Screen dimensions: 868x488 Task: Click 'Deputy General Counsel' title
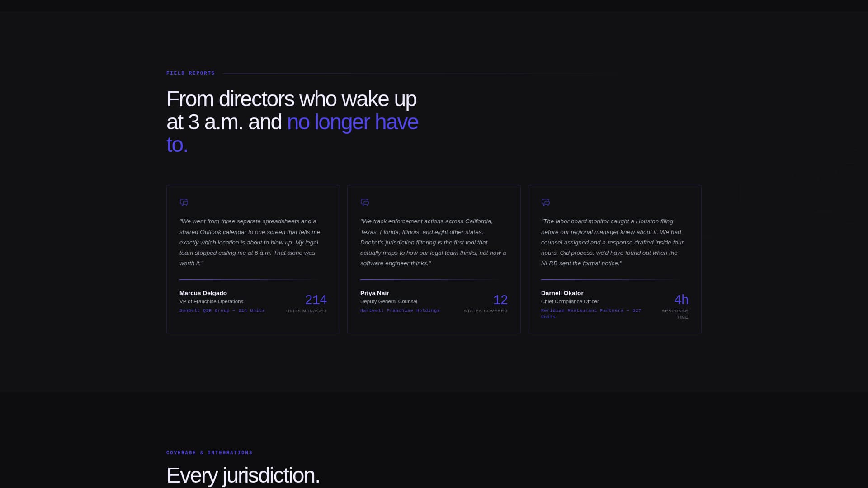pyautogui.click(x=389, y=301)
